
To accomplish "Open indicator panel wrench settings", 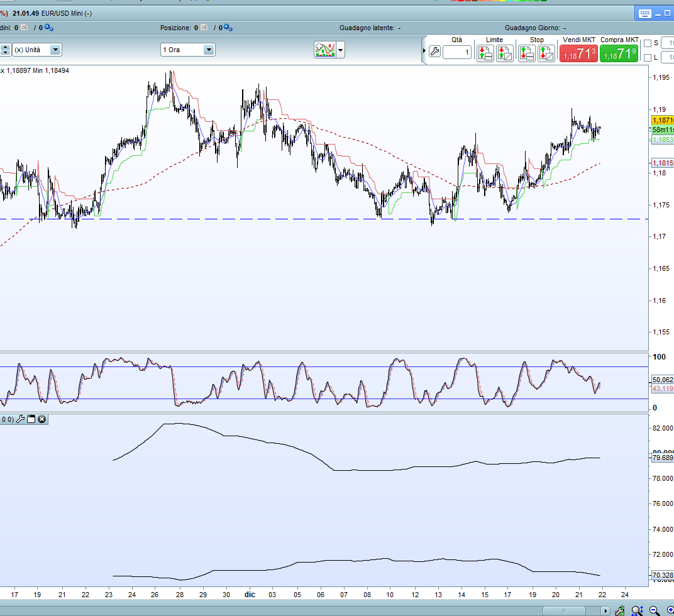I will 20,419.
